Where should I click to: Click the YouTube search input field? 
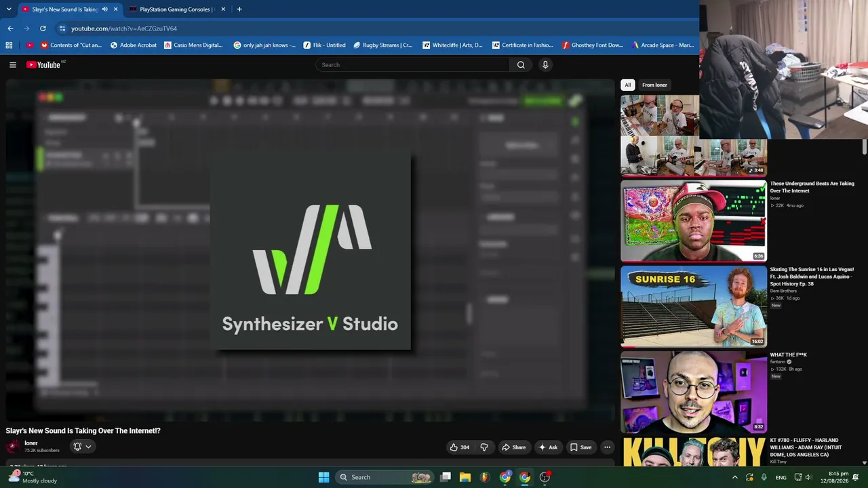[x=413, y=65]
